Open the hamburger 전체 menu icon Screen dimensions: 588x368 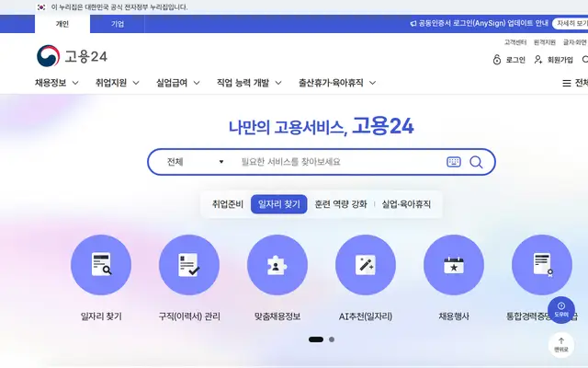click(567, 83)
